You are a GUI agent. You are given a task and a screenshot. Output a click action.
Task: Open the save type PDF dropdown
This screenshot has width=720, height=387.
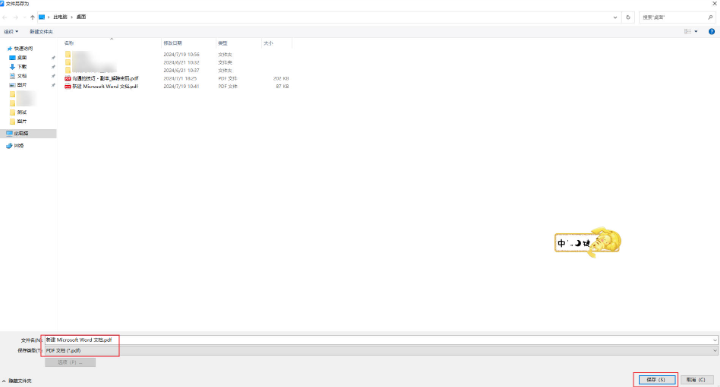coord(381,350)
